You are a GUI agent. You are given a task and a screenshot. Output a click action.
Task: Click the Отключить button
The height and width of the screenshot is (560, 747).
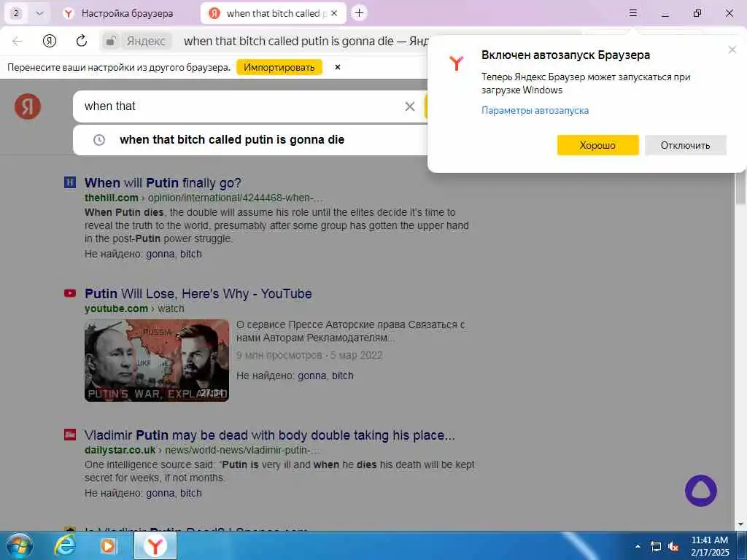click(x=686, y=145)
